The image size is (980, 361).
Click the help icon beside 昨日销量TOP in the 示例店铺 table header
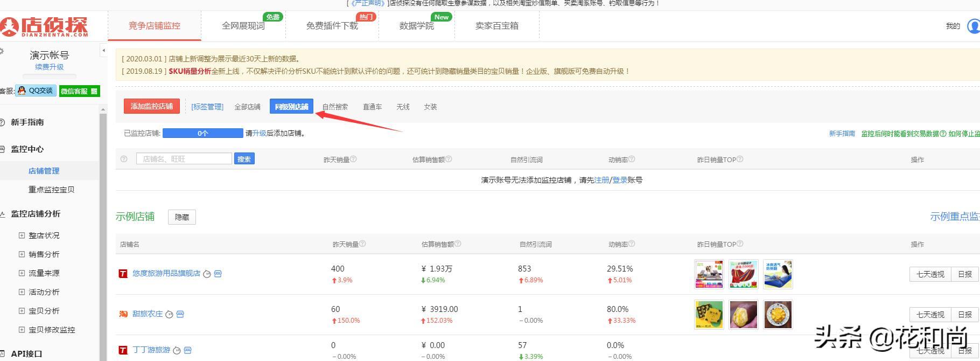pyautogui.click(x=740, y=244)
